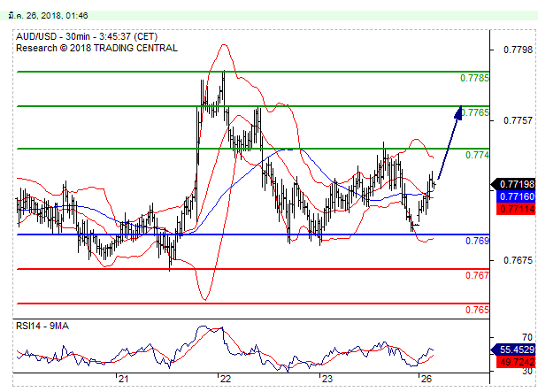Click the black current price tag 0.77198
Image resolution: width=538 pixels, height=392 pixels.
point(513,184)
